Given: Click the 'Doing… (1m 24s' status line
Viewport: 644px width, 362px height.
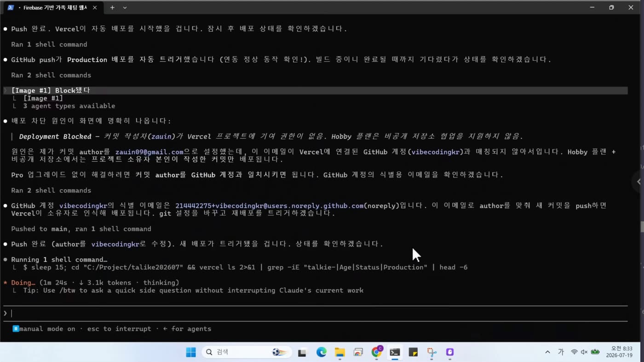Looking at the screenshot, I should tap(95, 282).
